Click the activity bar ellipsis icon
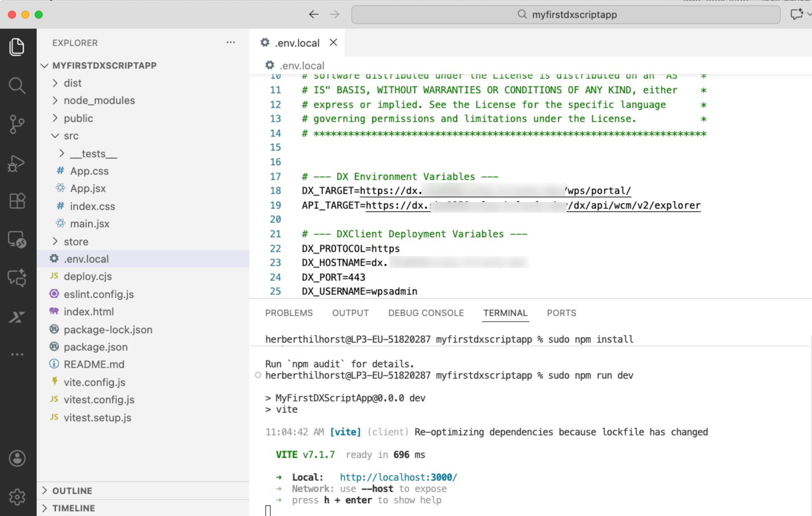The height and width of the screenshot is (516, 812). click(x=17, y=354)
